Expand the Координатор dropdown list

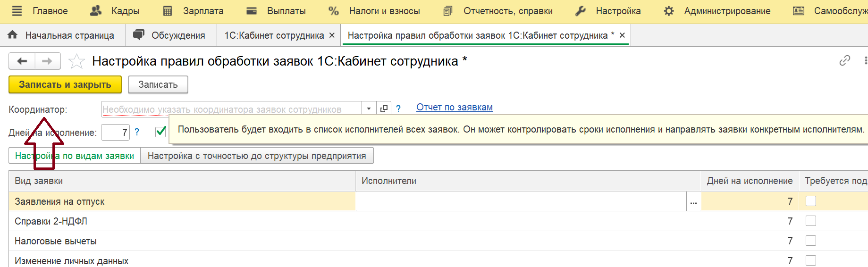coord(369,109)
